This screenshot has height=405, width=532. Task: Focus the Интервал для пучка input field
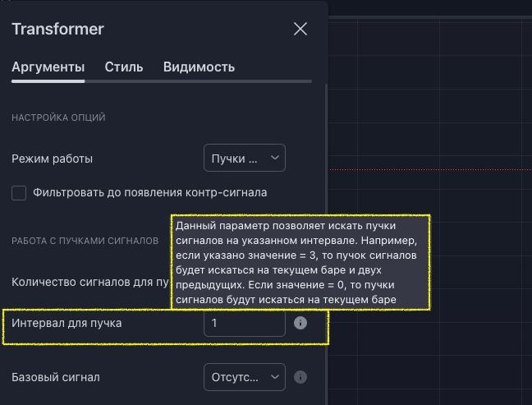(x=244, y=323)
